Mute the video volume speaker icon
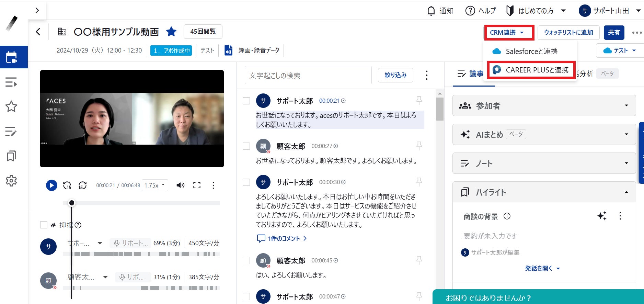The height and width of the screenshot is (304, 644). coord(180,185)
